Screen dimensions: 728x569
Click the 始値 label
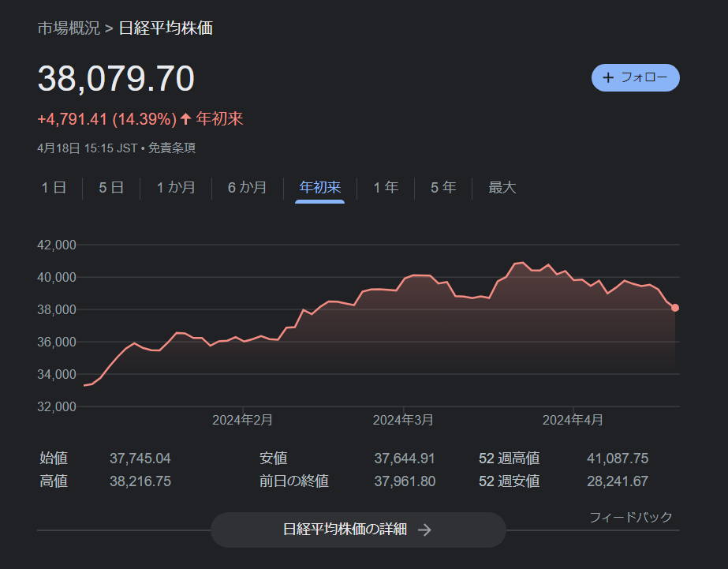(54, 459)
